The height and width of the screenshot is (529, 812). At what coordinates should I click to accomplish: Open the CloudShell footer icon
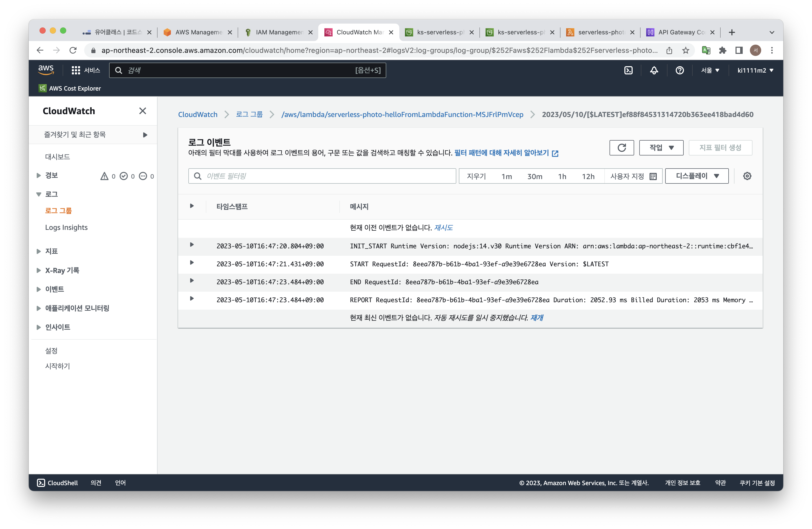[41, 483]
